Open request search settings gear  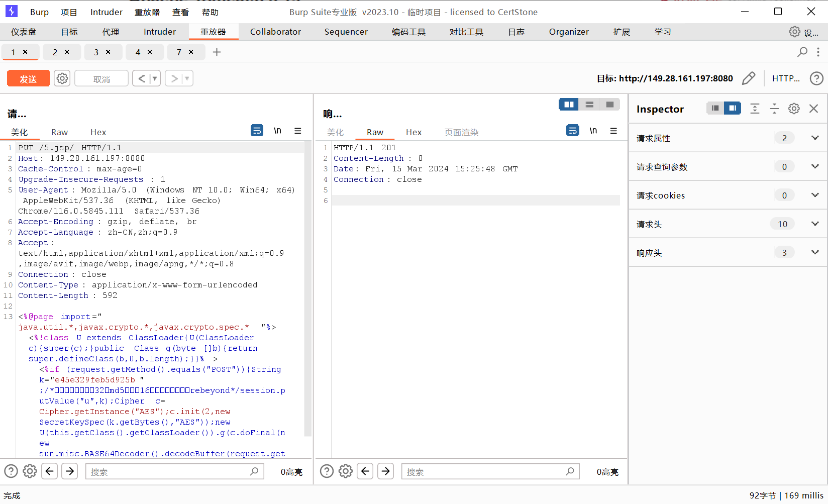pos(30,471)
